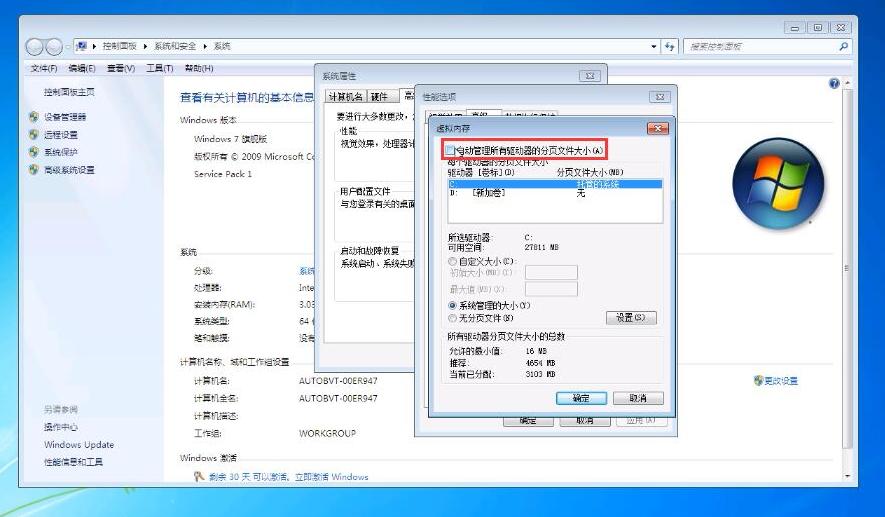This screenshot has height=517, width=885.
Task: Open the 查看(V) menu
Action: pyautogui.click(x=121, y=68)
